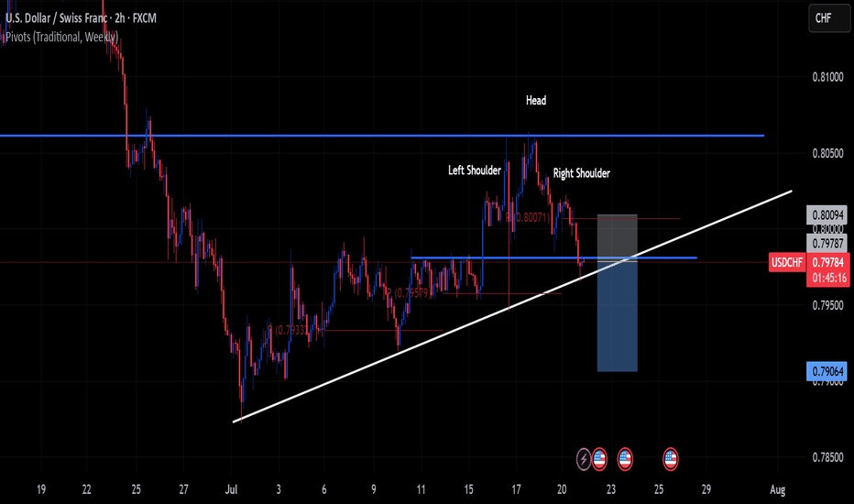
Task: Click the '19' date on the time axis
Action: click(41, 489)
